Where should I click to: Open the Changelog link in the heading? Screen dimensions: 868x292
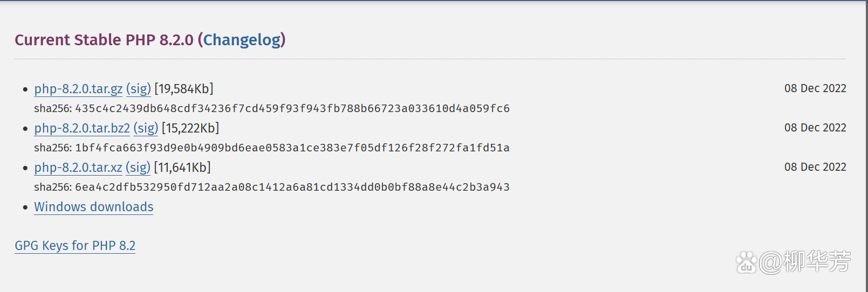242,40
